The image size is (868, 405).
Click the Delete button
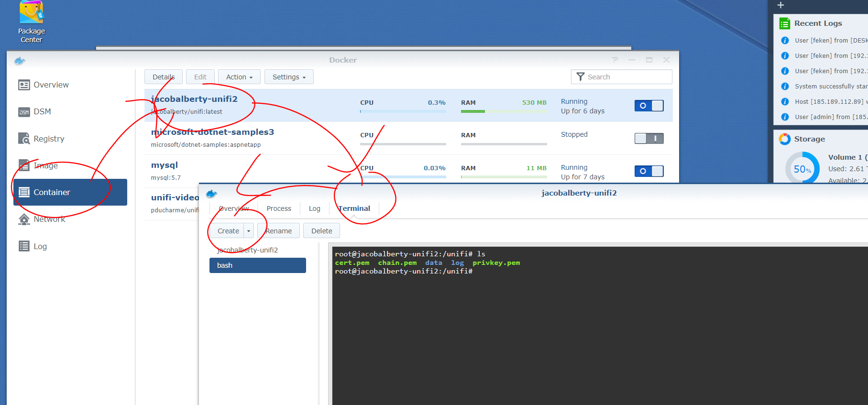[321, 231]
